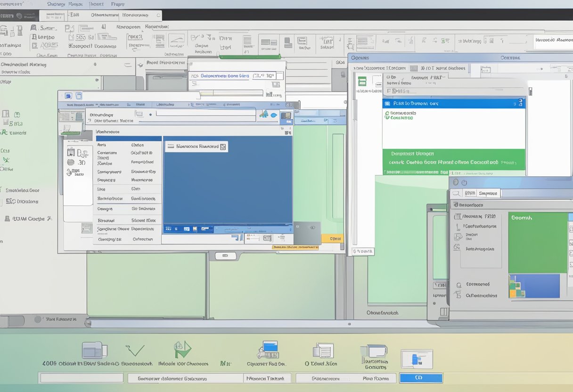
Task: Expand the highlighted blue list header row
Action: (x=453, y=103)
